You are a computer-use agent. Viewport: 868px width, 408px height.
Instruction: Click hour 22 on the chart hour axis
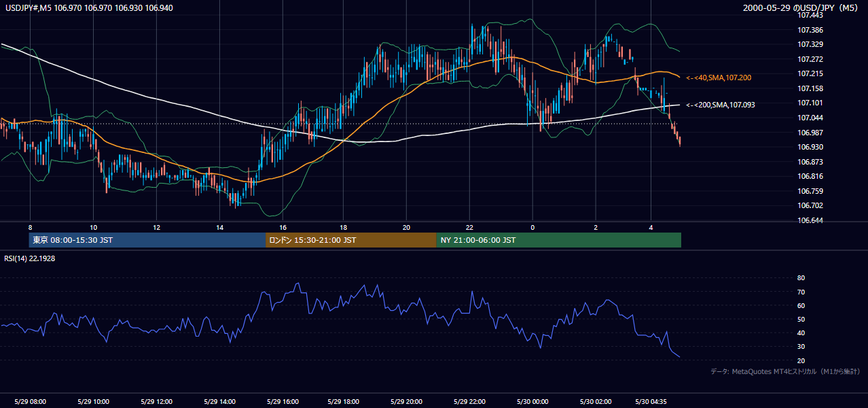[469, 227]
